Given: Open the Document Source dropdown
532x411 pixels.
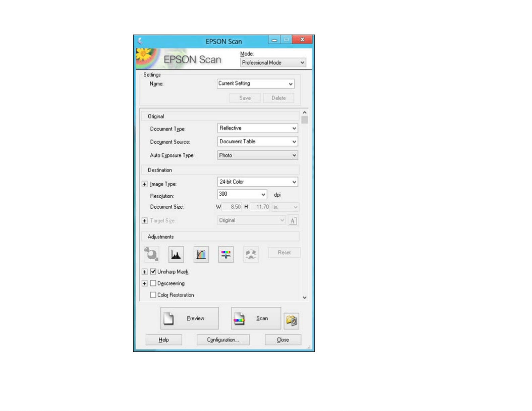Looking at the screenshot, I should 257,142.
